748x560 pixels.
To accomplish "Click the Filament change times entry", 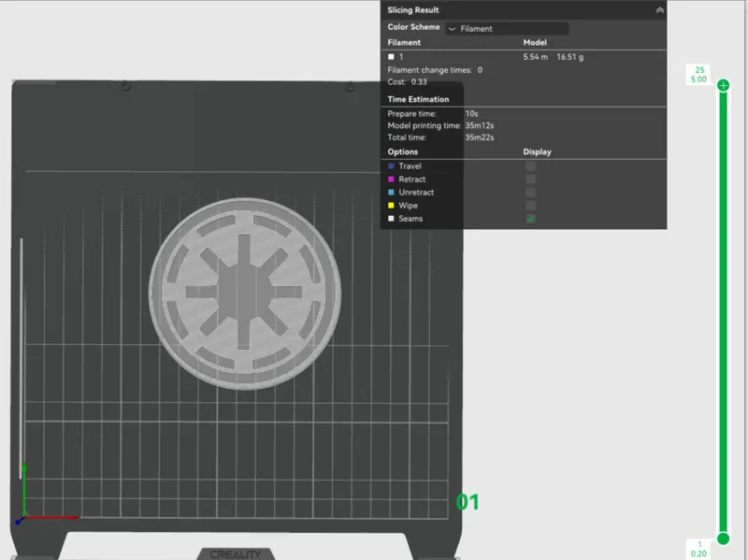I will pyautogui.click(x=435, y=69).
